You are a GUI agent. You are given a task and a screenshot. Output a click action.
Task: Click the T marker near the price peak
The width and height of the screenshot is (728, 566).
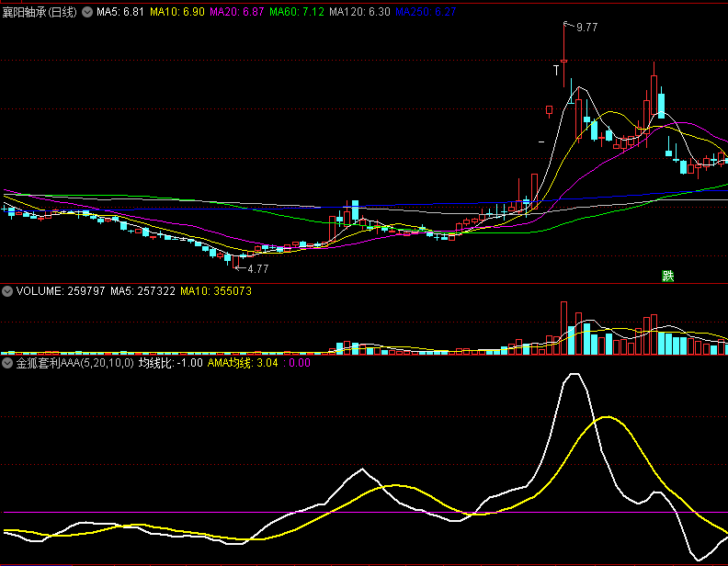tap(556, 71)
